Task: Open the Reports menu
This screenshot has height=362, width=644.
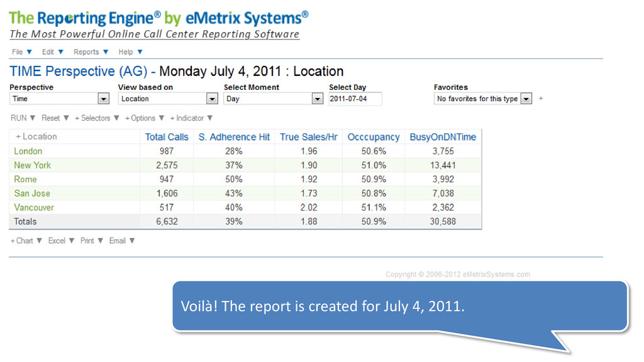Action: [x=91, y=52]
